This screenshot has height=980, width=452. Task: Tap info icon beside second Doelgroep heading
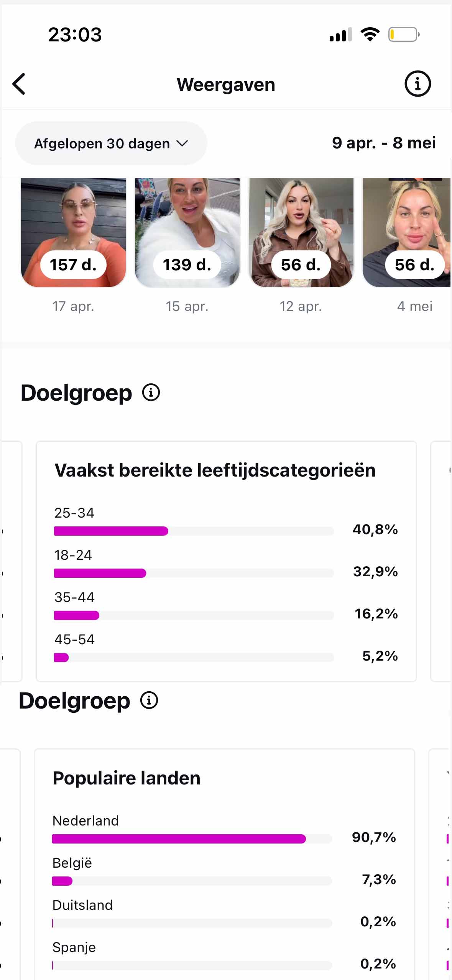click(149, 700)
